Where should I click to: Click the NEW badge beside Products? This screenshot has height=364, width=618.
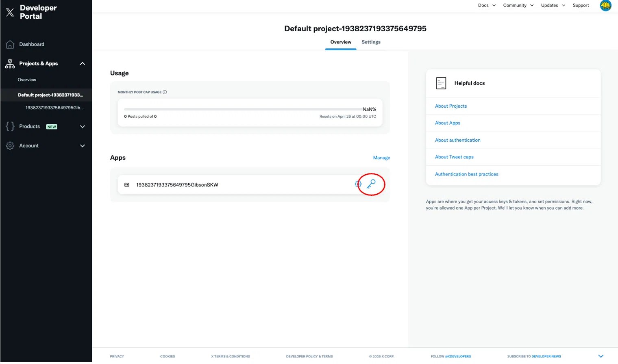[x=52, y=127]
